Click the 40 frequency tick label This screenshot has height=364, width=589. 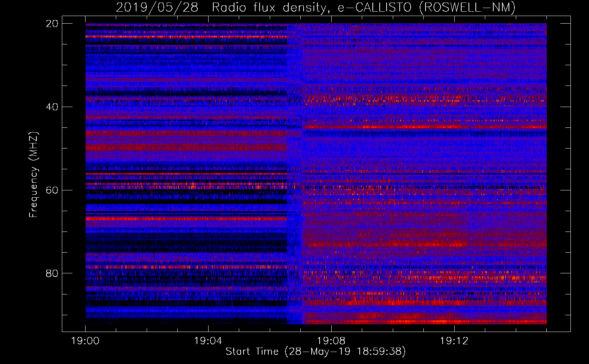(52, 107)
